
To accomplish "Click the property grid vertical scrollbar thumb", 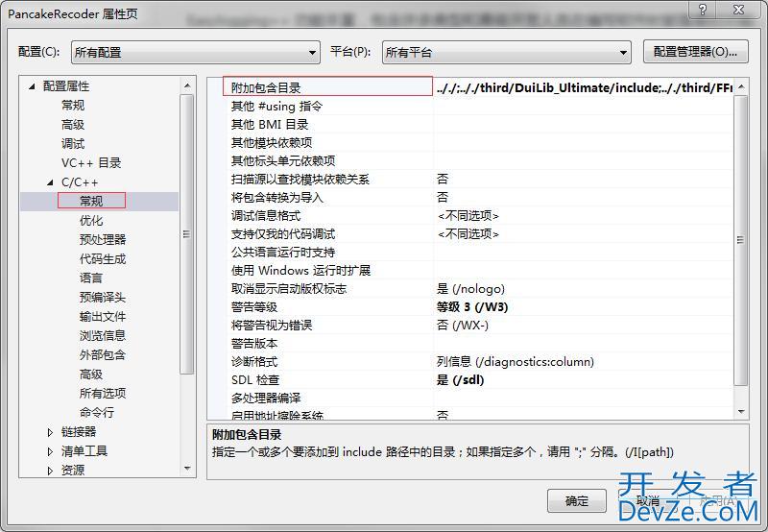I will coord(741,239).
